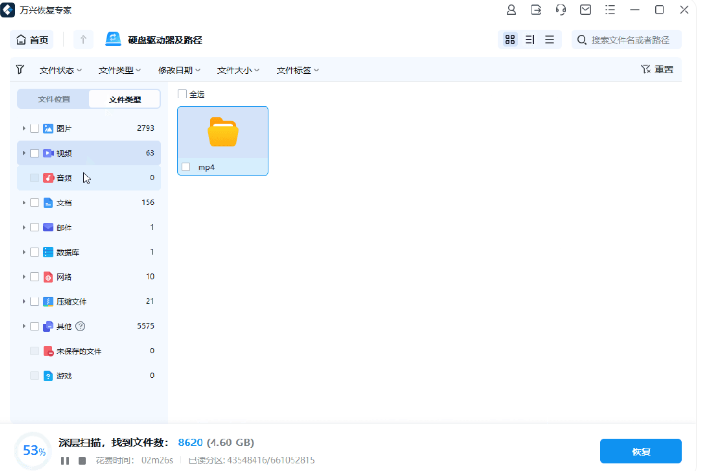This screenshot has height=471, width=707.
Task: Click the 恢复 recover button
Action: pyautogui.click(x=640, y=451)
